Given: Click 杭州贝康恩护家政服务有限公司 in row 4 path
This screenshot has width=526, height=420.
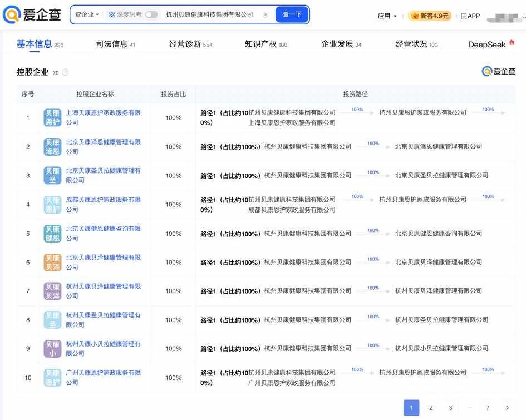Looking at the screenshot, I should (x=422, y=200).
